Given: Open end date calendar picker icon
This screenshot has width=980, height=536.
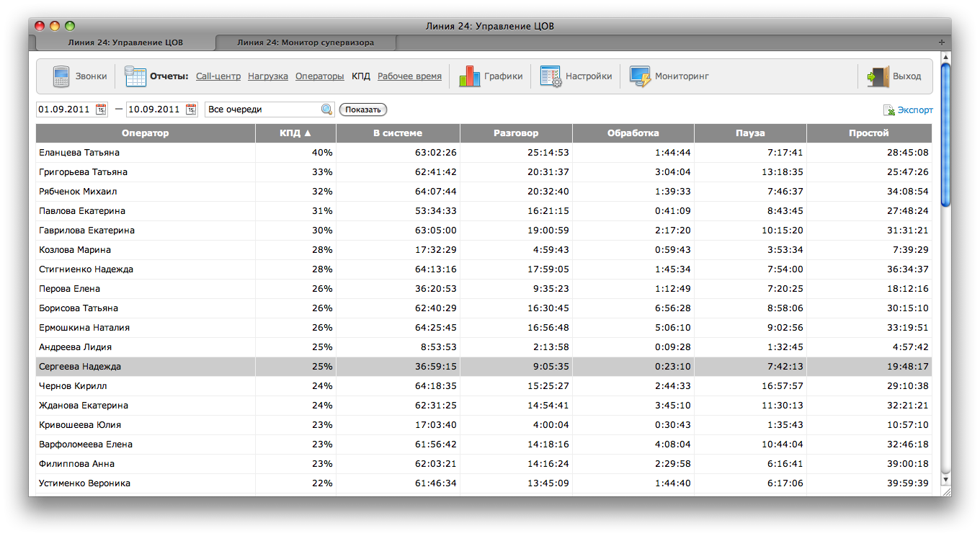Looking at the screenshot, I should (191, 110).
